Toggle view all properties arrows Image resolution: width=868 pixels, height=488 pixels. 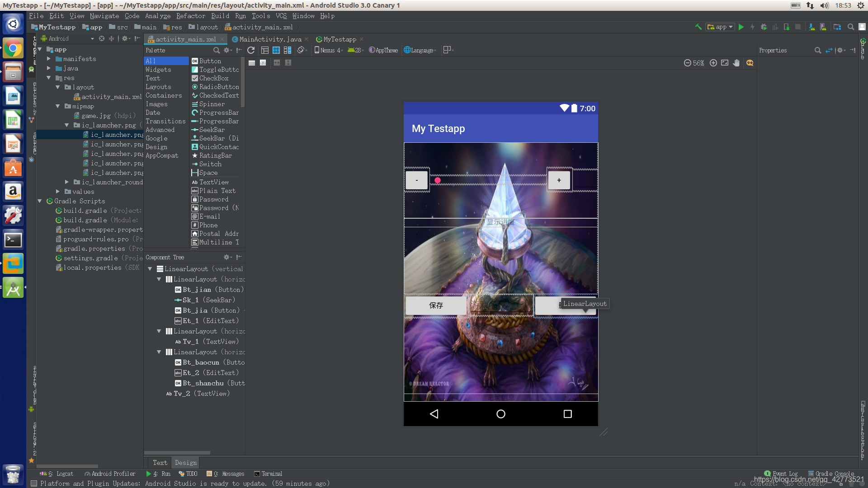click(x=829, y=50)
